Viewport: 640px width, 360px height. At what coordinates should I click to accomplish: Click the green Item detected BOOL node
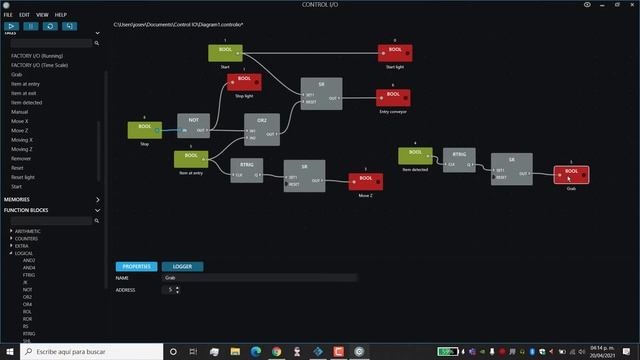[x=416, y=156]
